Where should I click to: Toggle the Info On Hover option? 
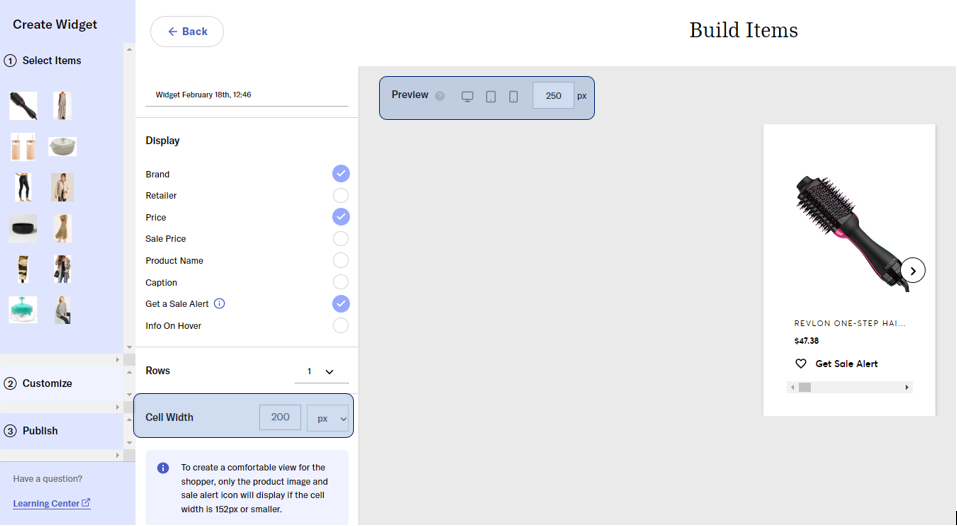click(341, 326)
